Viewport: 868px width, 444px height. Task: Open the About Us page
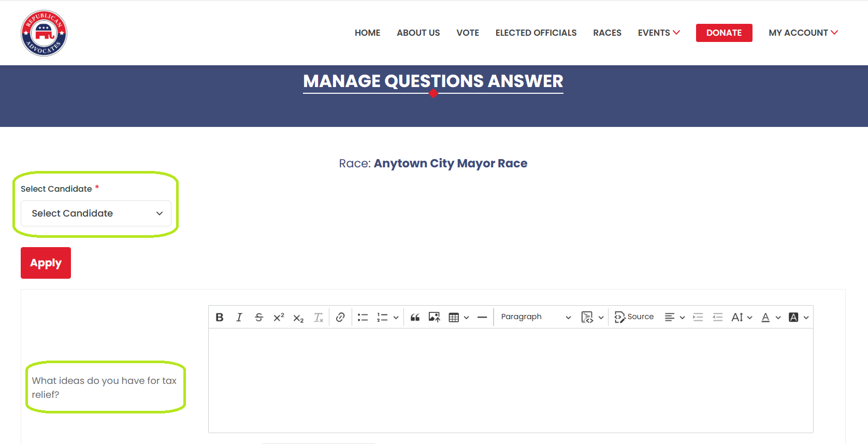pyautogui.click(x=418, y=33)
